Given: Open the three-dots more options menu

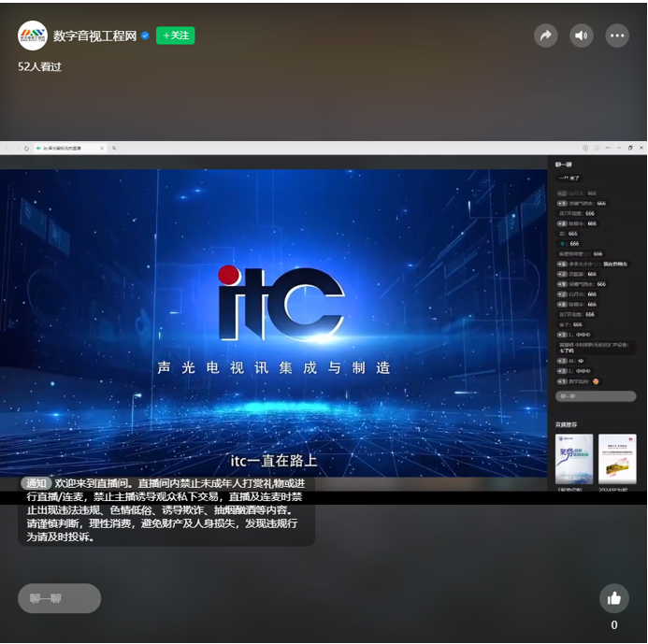Looking at the screenshot, I should pos(617,36).
